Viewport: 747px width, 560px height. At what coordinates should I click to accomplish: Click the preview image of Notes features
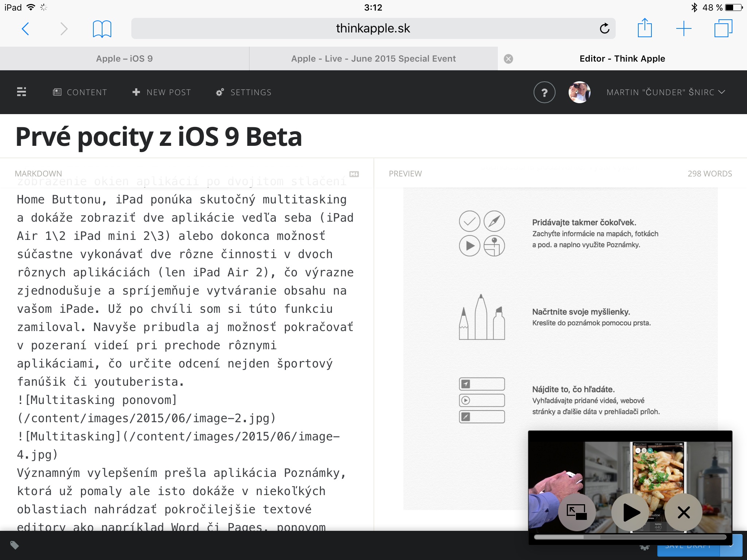tap(560, 348)
